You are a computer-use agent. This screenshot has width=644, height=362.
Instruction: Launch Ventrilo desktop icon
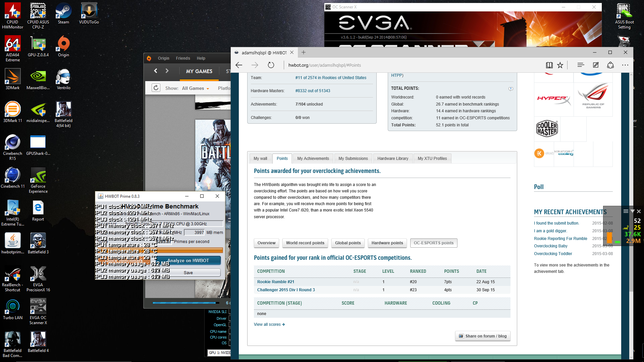click(63, 79)
